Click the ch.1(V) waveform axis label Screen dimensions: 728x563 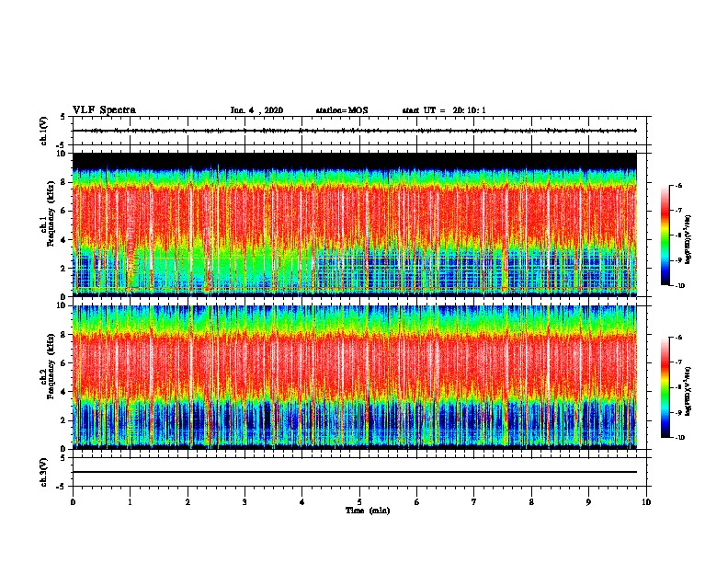[x=44, y=131]
